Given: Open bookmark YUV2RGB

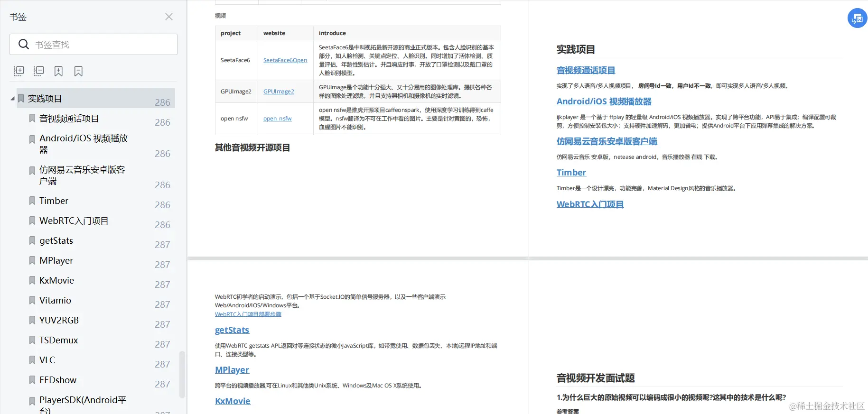Looking at the screenshot, I should pyautogui.click(x=59, y=320).
